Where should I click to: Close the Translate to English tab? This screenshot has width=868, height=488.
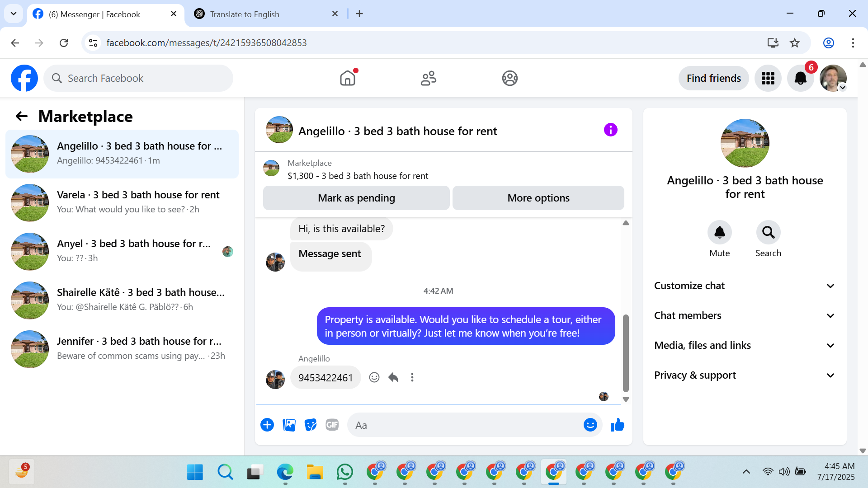[x=335, y=14]
